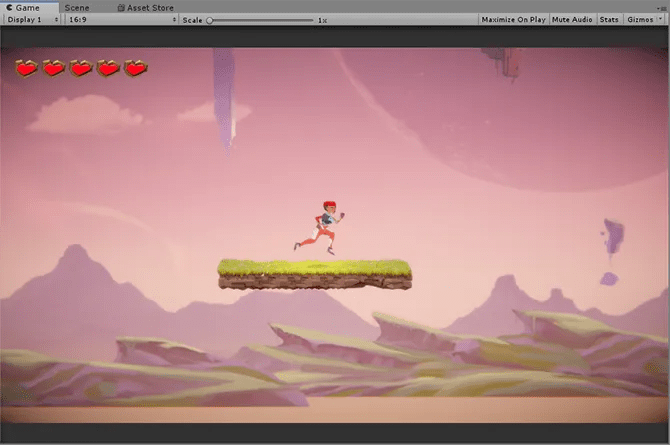Click the middle heart of the five
The image size is (670, 445).
(81, 68)
